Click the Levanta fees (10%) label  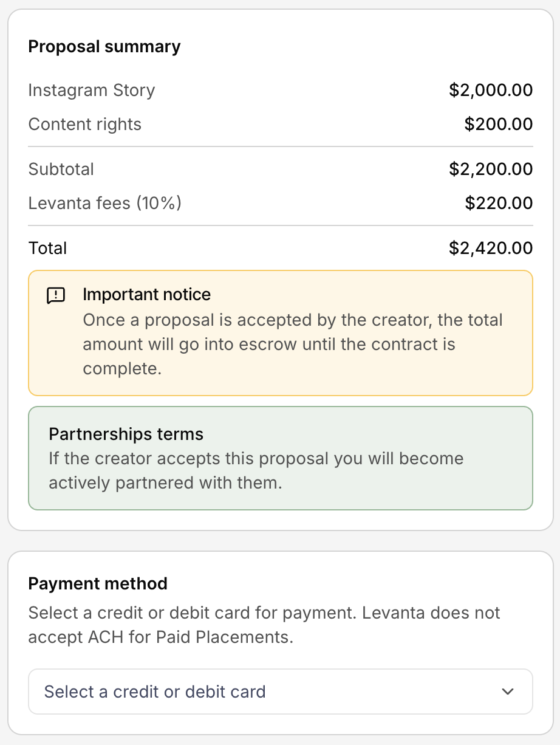coord(105,203)
